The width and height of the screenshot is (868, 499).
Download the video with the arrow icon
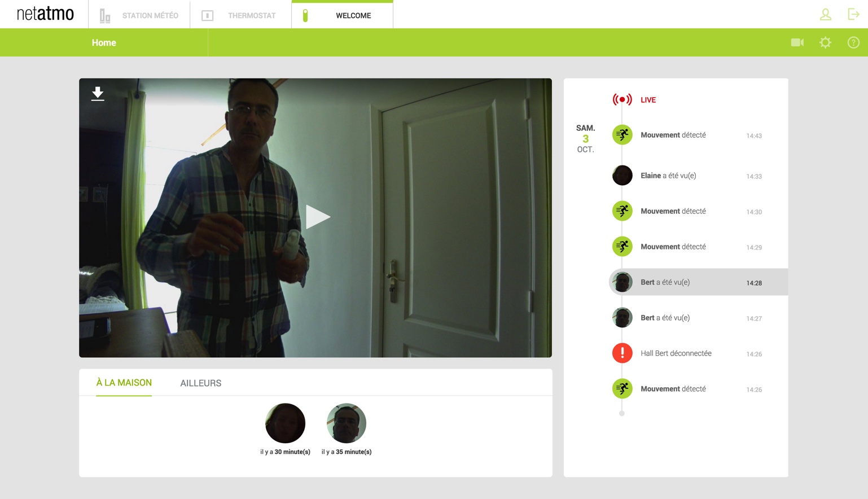[x=98, y=94]
